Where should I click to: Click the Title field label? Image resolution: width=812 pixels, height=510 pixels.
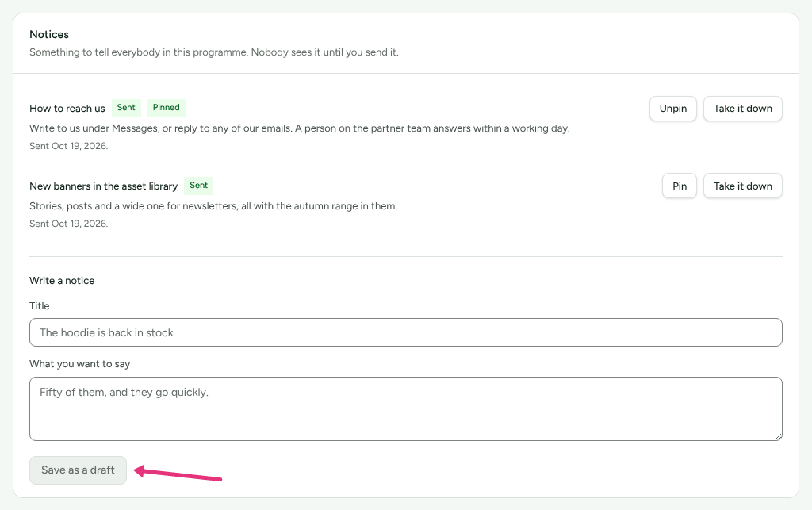[40, 306]
